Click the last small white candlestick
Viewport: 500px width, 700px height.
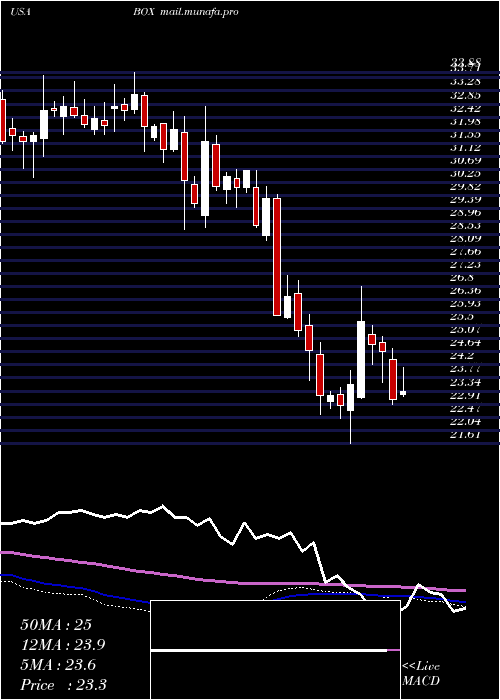(403, 393)
